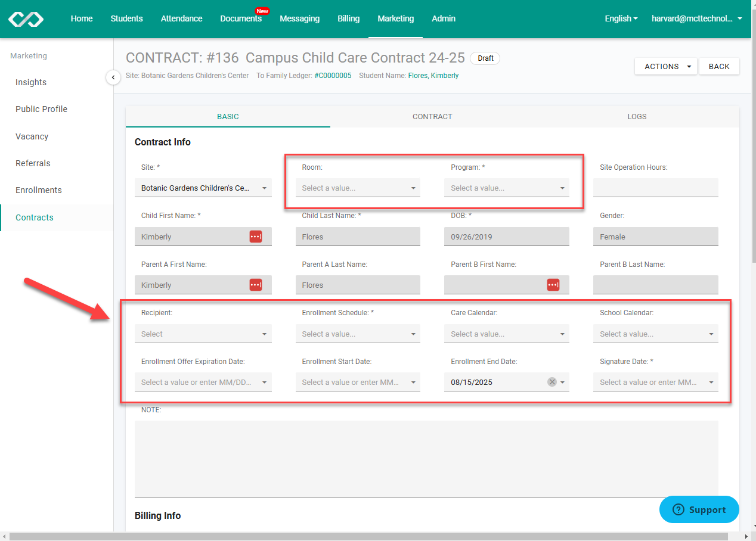756x541 pixels.
Task: Open the Attendance section
Action: [x=181, y=18]
